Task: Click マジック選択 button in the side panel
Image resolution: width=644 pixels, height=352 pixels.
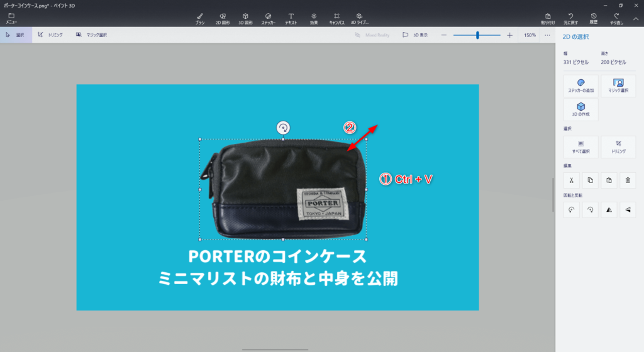Action: (618, 85)
